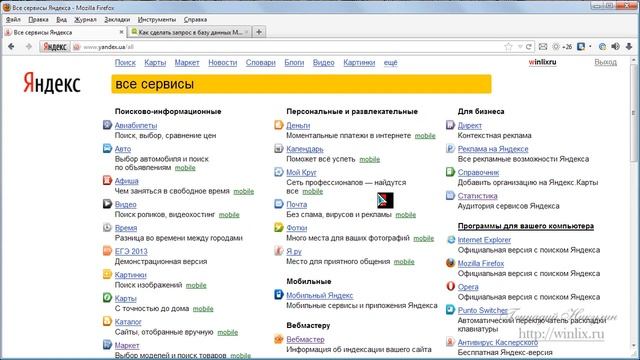Screen dimensions: 640x360
Task: Click the Видео play icon in services list
Action: pos(107,204)
